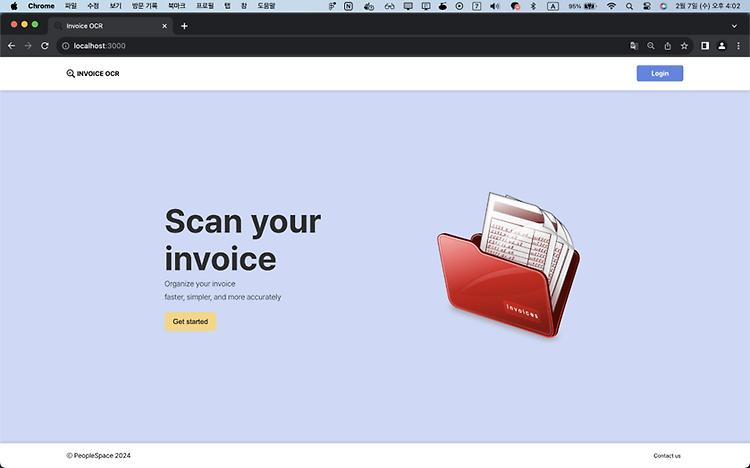Open the 북마크 menu

[176, 6]
